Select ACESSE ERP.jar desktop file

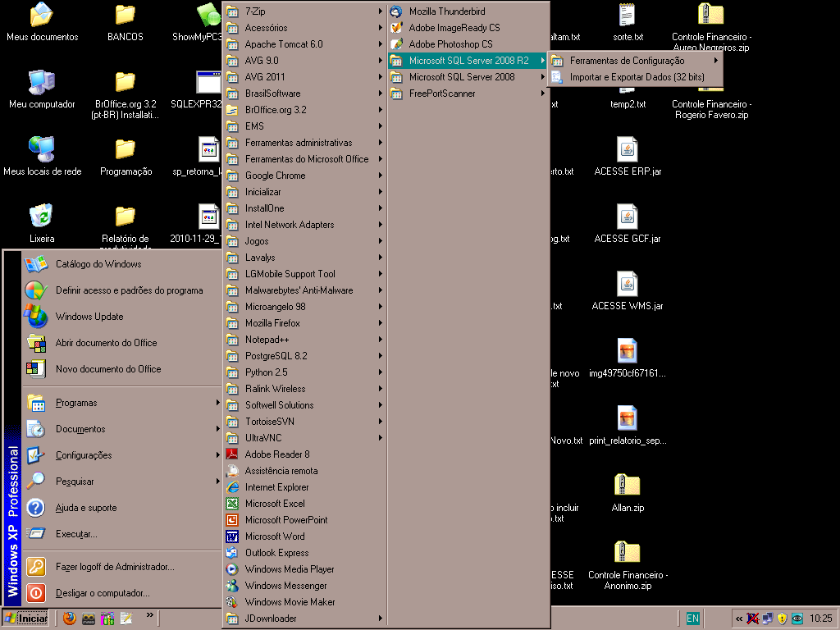coord(628,157)
